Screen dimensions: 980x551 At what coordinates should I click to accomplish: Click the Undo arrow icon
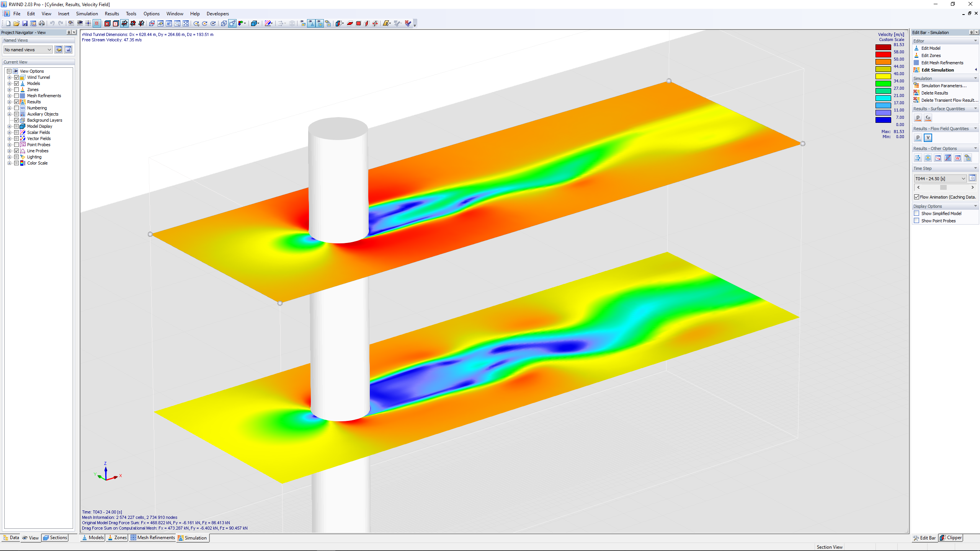(52, 24)
